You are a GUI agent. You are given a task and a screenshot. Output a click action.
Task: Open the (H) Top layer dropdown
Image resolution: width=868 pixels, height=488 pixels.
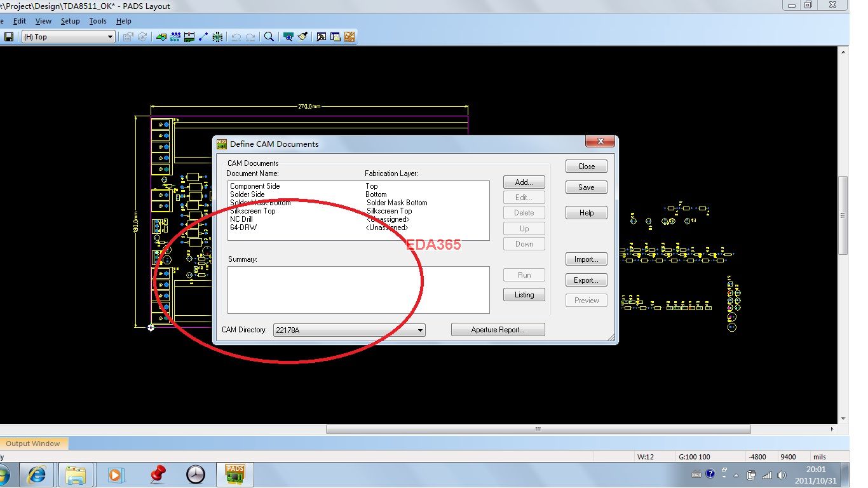67,37
